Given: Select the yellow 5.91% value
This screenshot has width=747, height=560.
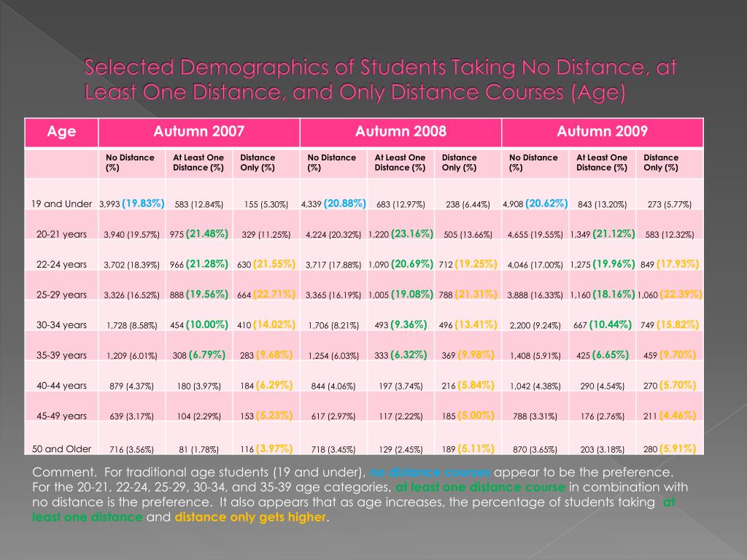Looking at the screenshot, I should coord(678,448).
